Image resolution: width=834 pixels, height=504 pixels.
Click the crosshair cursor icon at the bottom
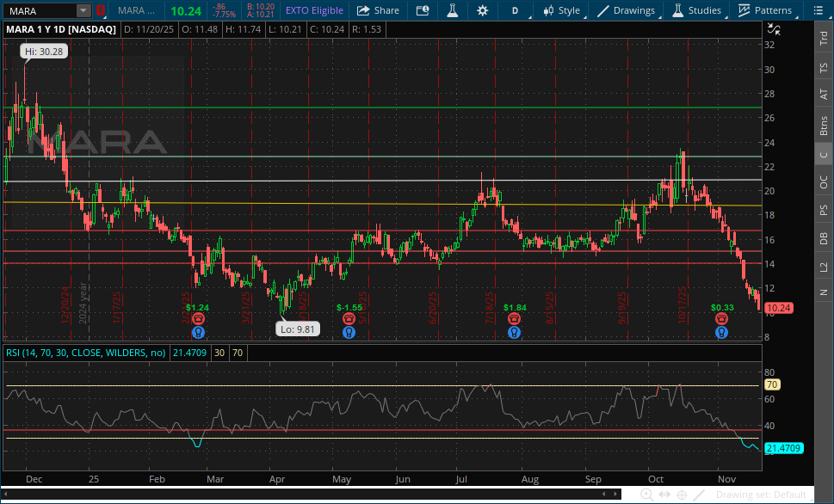(x=682, y=495)
